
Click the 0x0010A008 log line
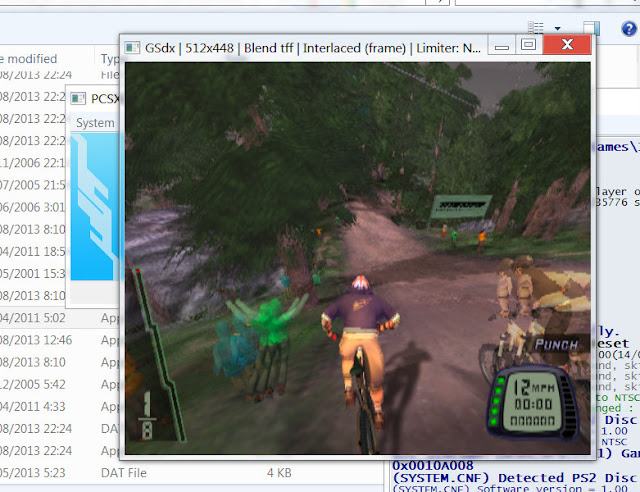tap(433, 466)
